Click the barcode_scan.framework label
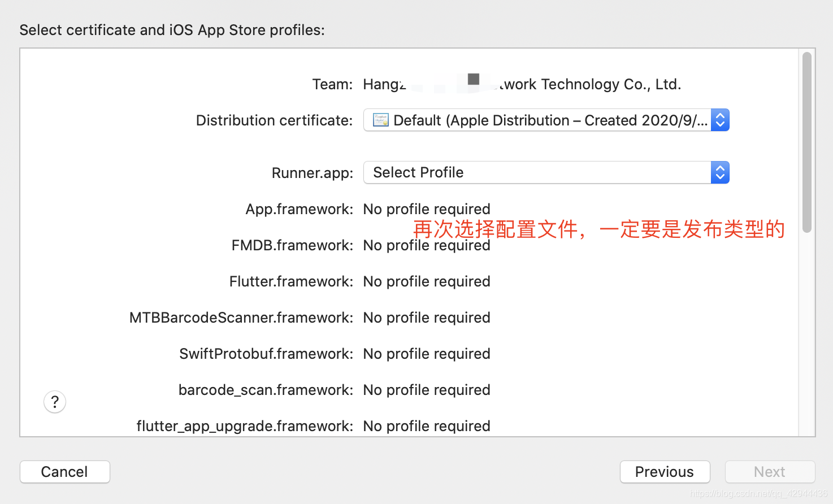 pyautogui.click(x=266, y=390)
